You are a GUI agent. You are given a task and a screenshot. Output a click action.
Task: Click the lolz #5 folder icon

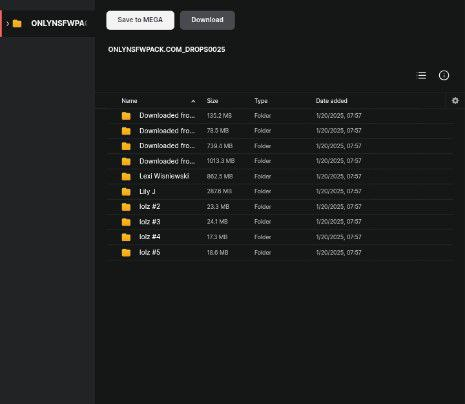pyautogui.click(x=126, y=253)
